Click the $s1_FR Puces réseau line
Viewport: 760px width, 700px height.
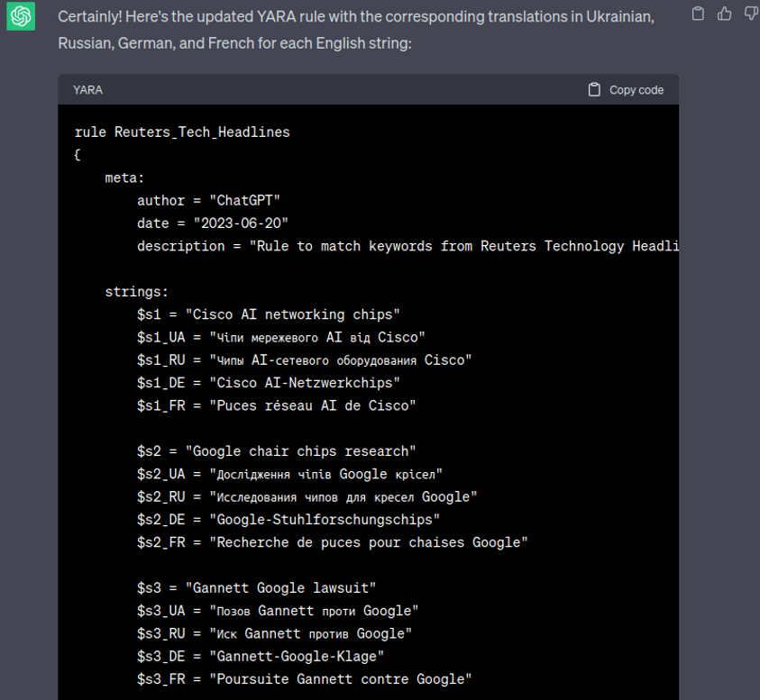coord(276,405)
